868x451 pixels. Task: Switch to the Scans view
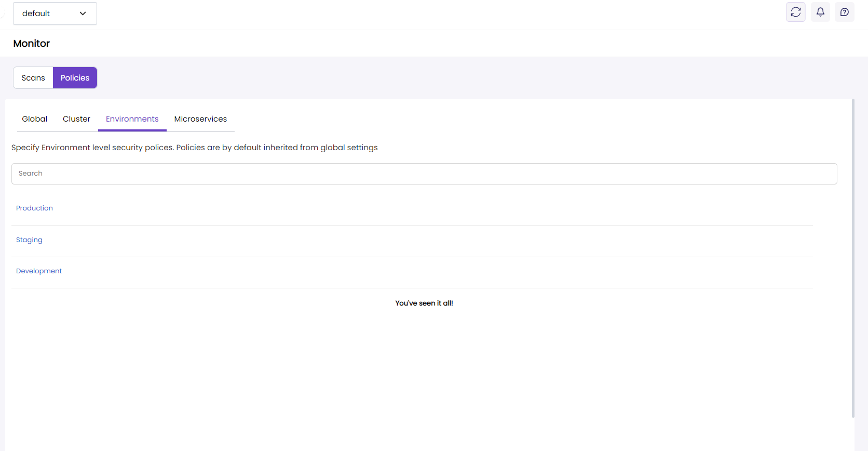[33, 78]
